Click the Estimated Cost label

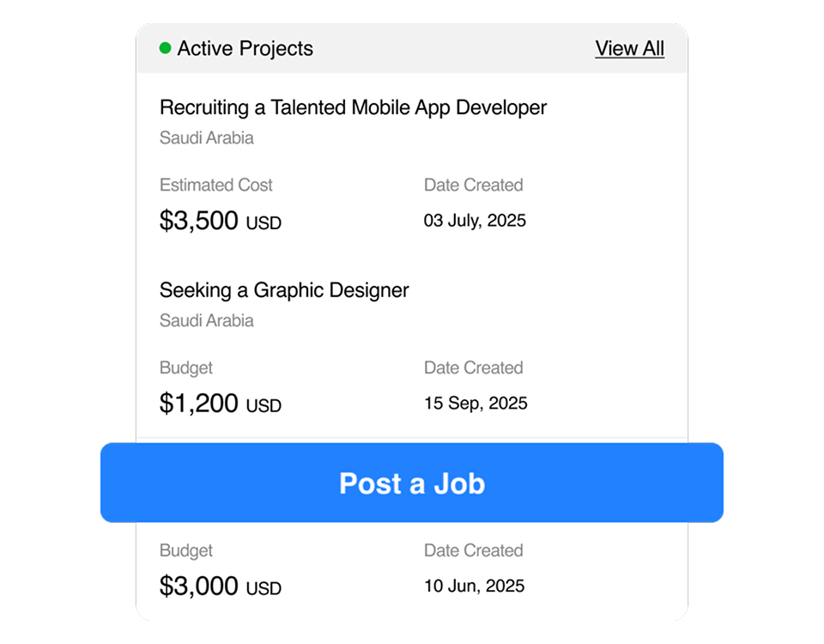[216, 185]
